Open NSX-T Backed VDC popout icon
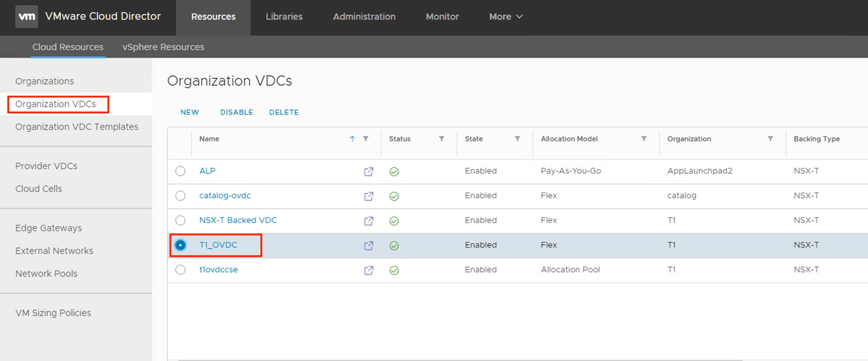868x361 pixels. point(369,221)
